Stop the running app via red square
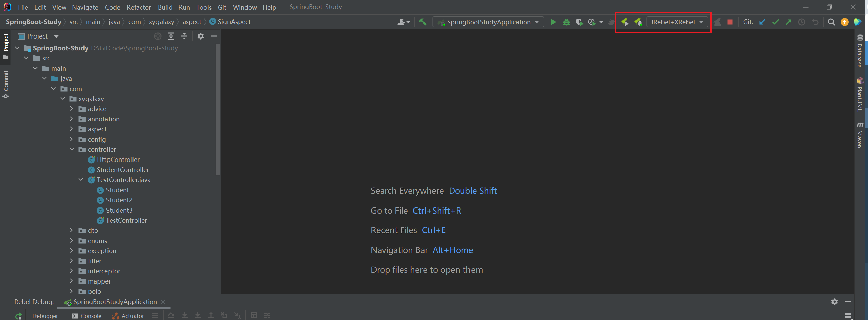Screen dimensions: 868x320 (730, 22)
